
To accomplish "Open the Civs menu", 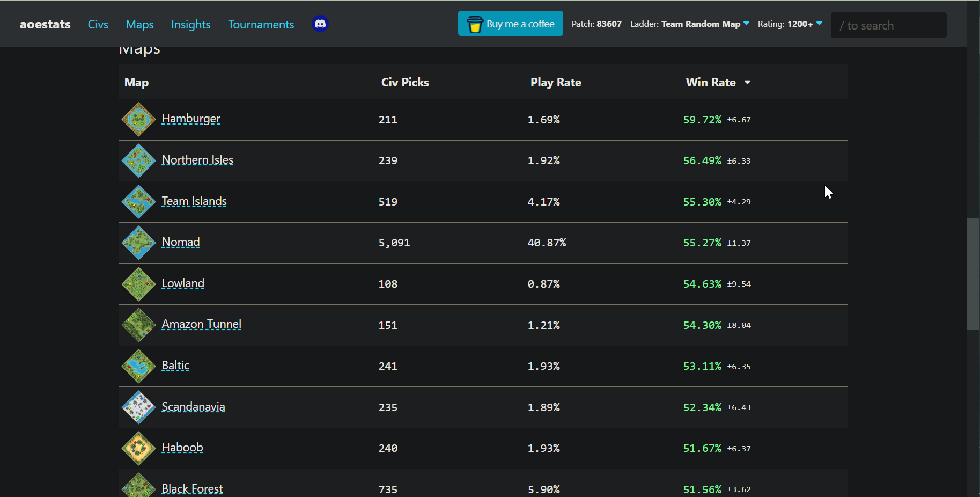I will click(98, 24).
